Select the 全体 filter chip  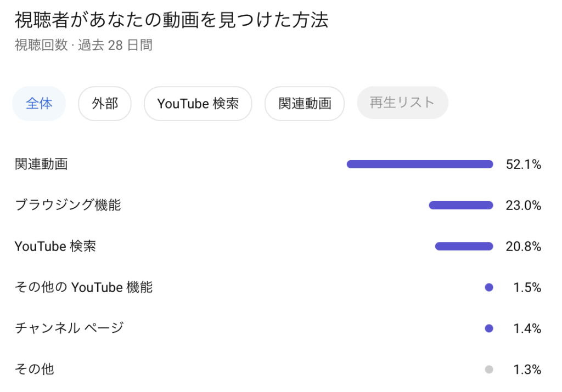39,104
